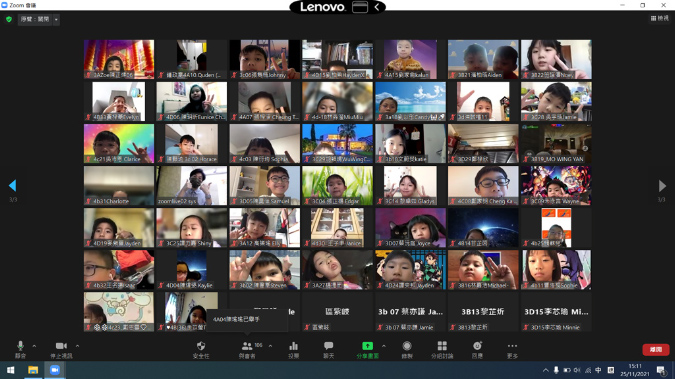675x379 pixels.
Task: Open the participants options arrow
Action: click(x=270, y=346)
